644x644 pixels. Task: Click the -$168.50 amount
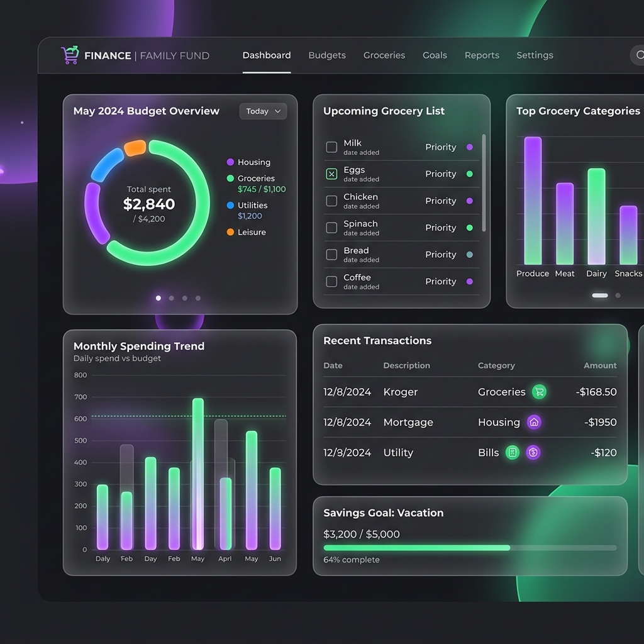(596, 392)
